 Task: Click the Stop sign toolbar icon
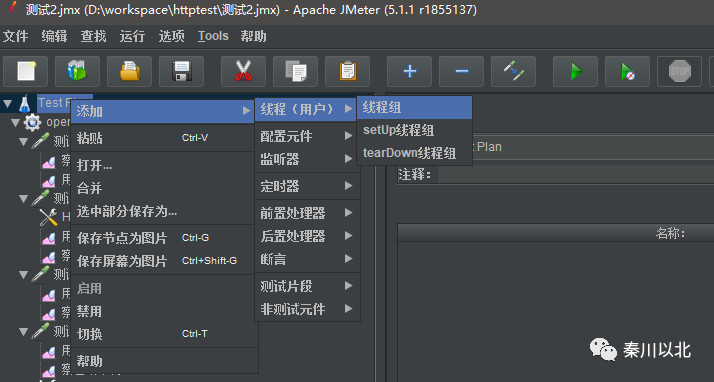pyautogui.click(x=679, y=71)
